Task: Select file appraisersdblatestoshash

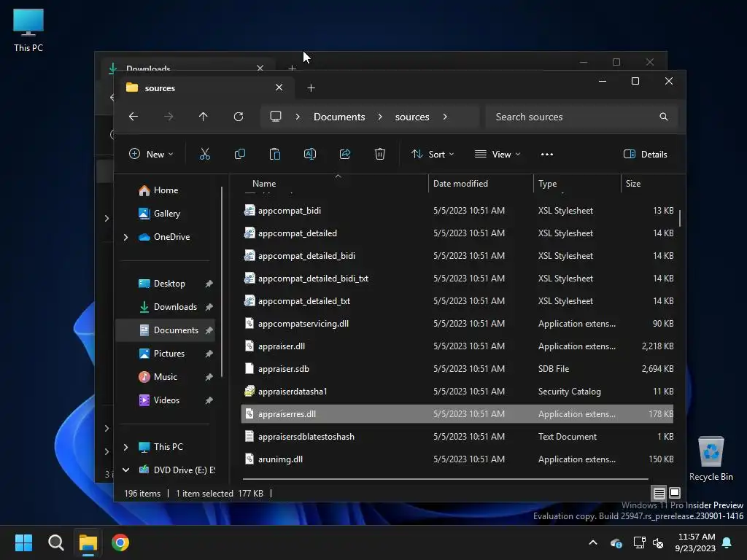Action: point(457,437)
